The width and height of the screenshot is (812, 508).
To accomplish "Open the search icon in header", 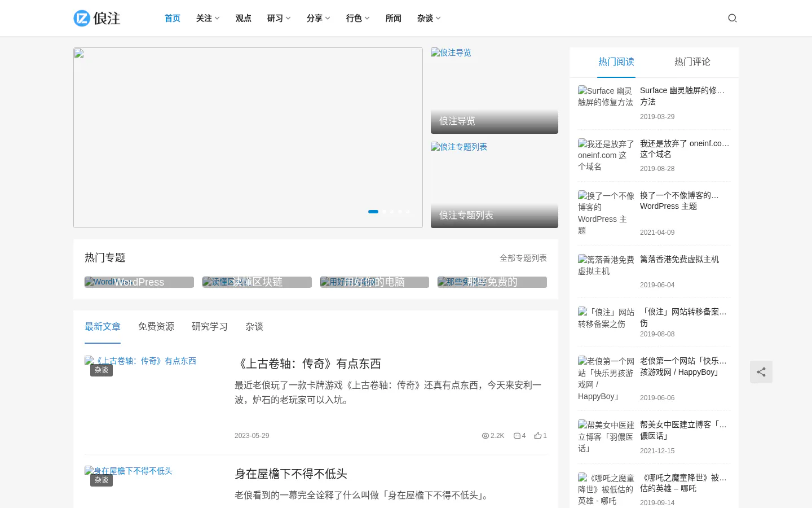I will 732,18.
